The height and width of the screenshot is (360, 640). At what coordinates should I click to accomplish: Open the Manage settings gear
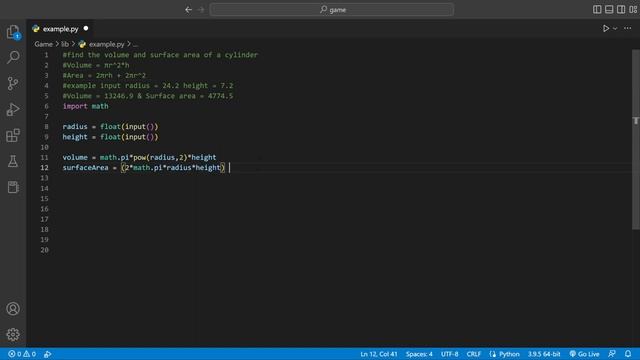13,334
